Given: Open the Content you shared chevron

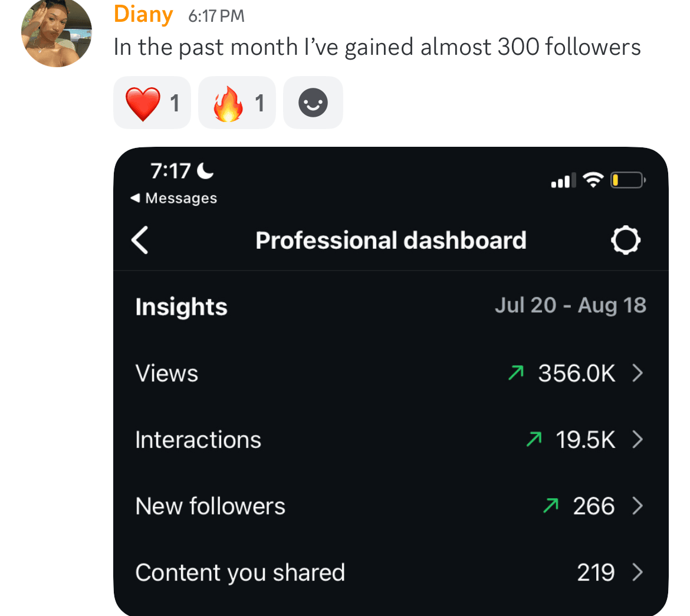Looking at the screenshot, I should click(638, 572).
